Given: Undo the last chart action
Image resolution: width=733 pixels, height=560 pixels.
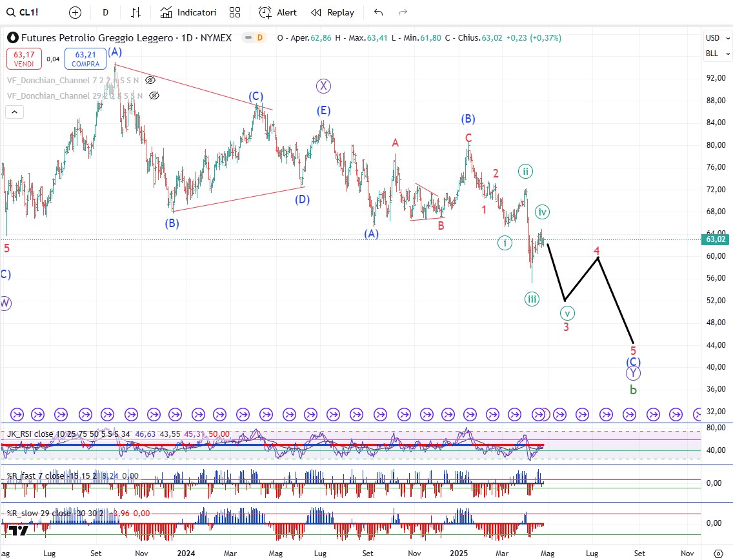Looking at the screenshot, I should pyautogui.click(x=378, y=13).
